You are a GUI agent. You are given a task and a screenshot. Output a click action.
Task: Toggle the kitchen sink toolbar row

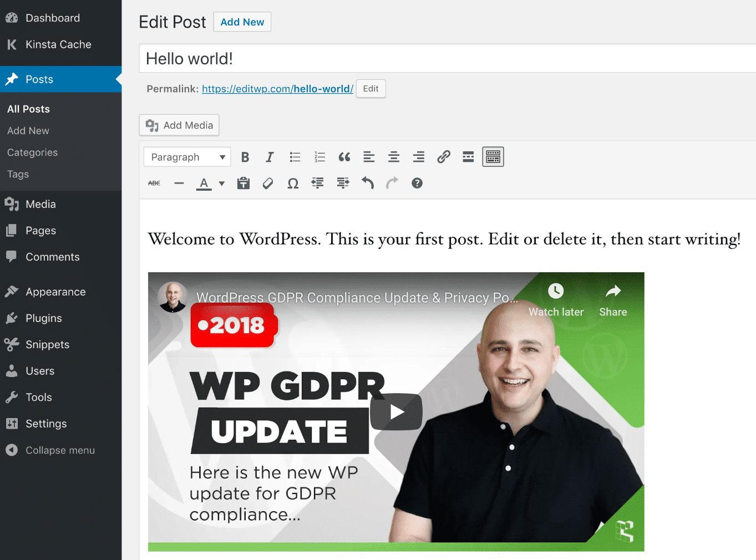[x=493, y=157]
